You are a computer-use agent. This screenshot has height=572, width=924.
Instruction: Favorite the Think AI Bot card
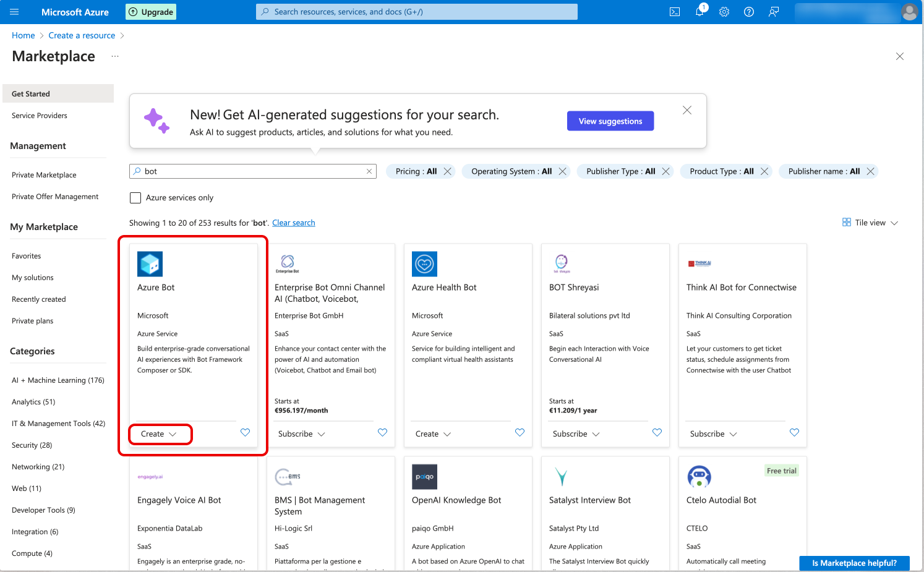point(794,432)
